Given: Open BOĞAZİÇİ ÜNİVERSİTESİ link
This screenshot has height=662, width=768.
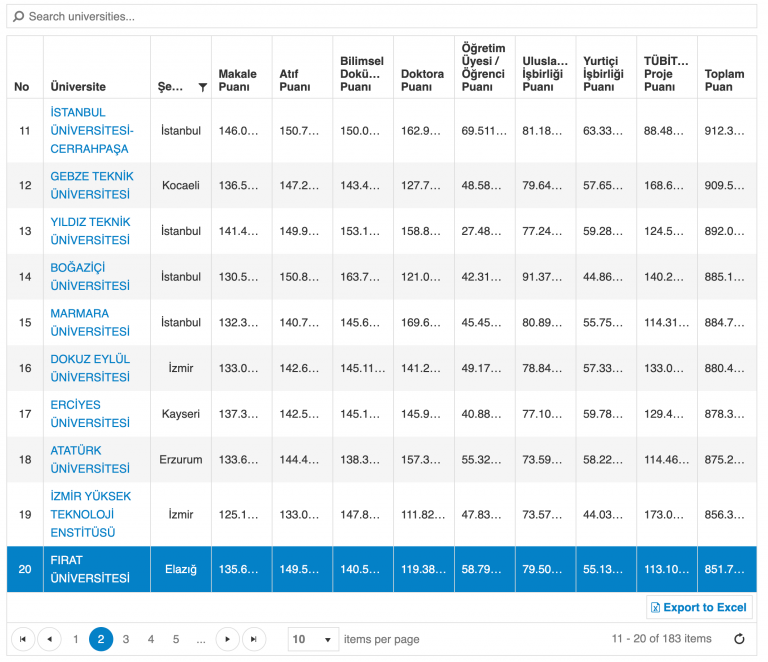Looking at the screenshot, I should coord(90,277).
